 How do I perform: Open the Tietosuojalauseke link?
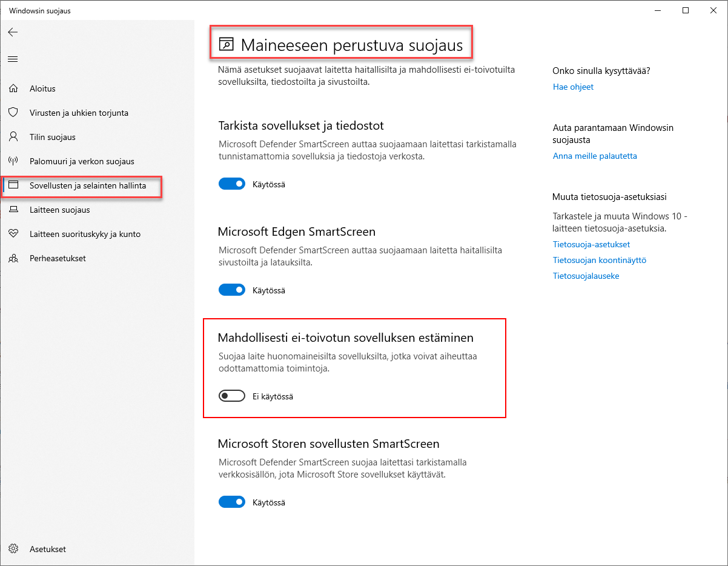586,276
